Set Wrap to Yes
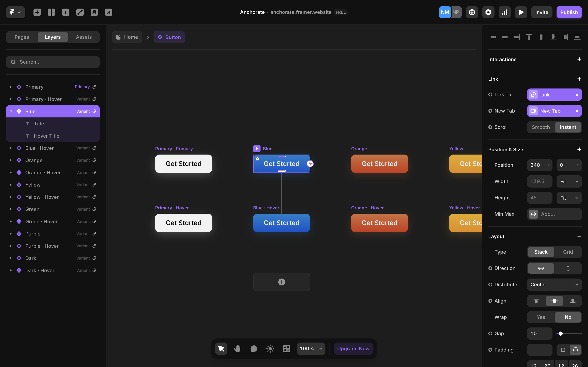Image resolution: width=588 pixels, height=367 pixels. pyautogui.click(x=541, y=317)
